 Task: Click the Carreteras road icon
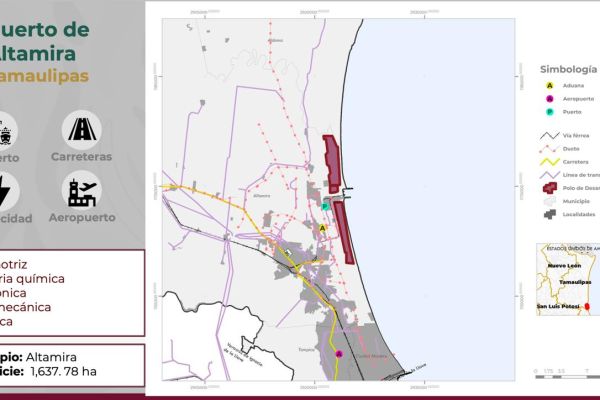point(81,129)
